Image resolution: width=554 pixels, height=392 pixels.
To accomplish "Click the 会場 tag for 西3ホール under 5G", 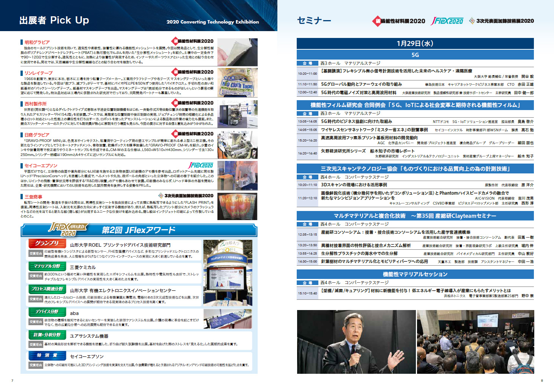I will 307,63.
